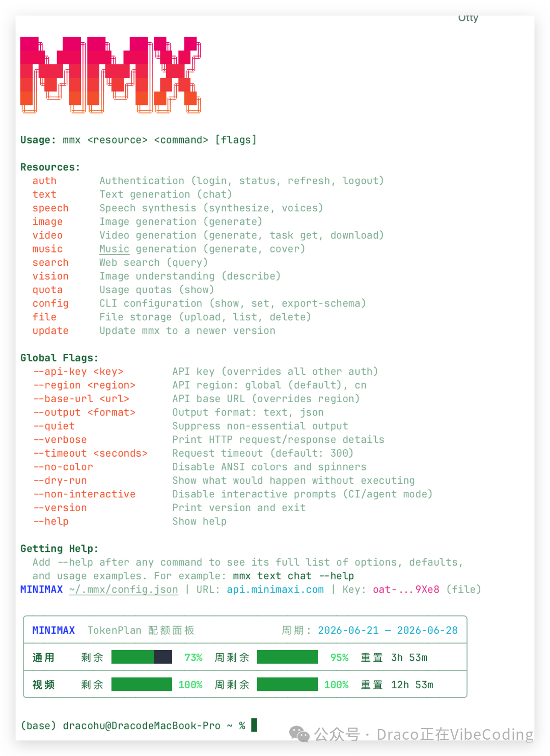Viewport: 550px width, 756px height.
Task: Click the 'auth' resource name
Action: point(44,181)
